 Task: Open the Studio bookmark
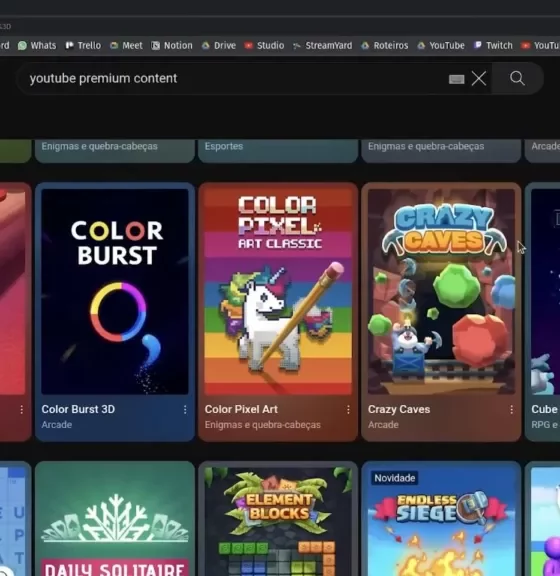[264, 46]
